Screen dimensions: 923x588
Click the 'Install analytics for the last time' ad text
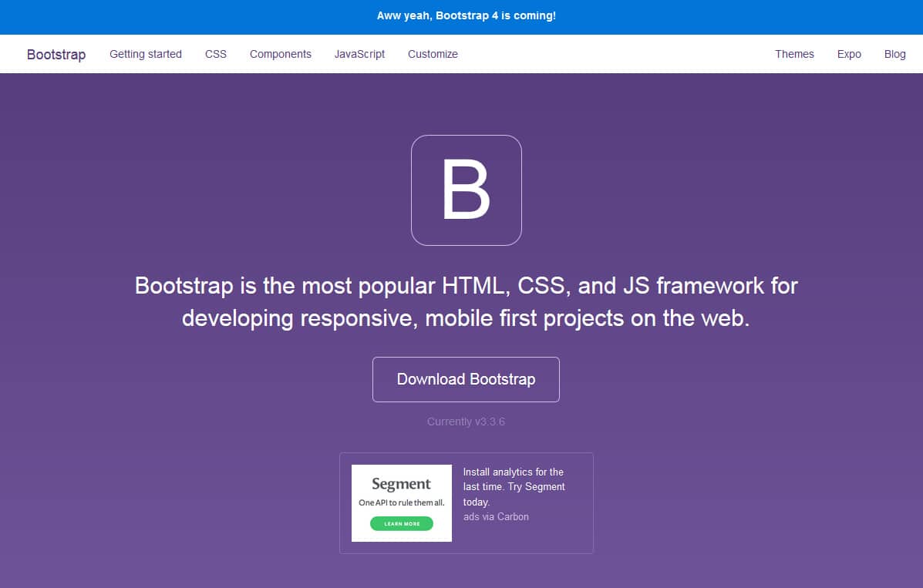coord(513,472)
